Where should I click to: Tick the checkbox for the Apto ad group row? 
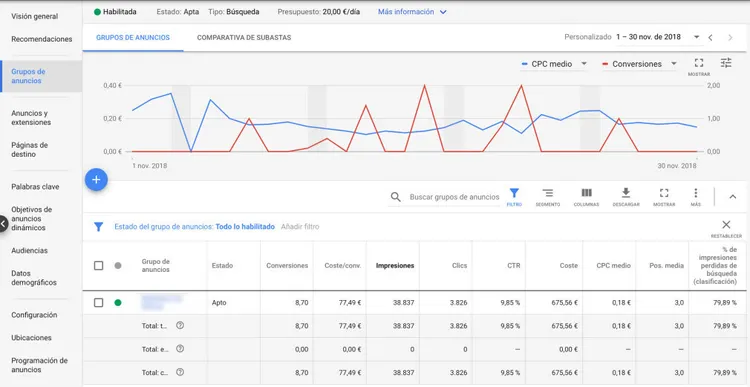(99, 302)
